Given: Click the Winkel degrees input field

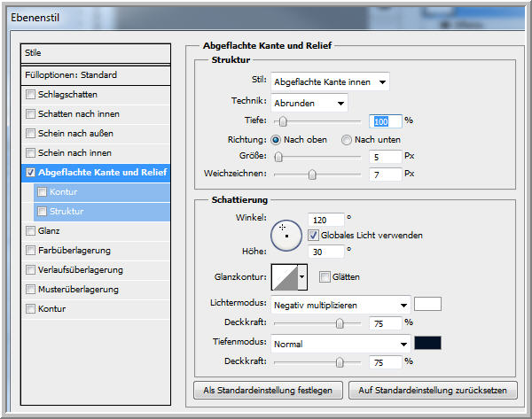Looking at the screenshot, I should (326, 220).
